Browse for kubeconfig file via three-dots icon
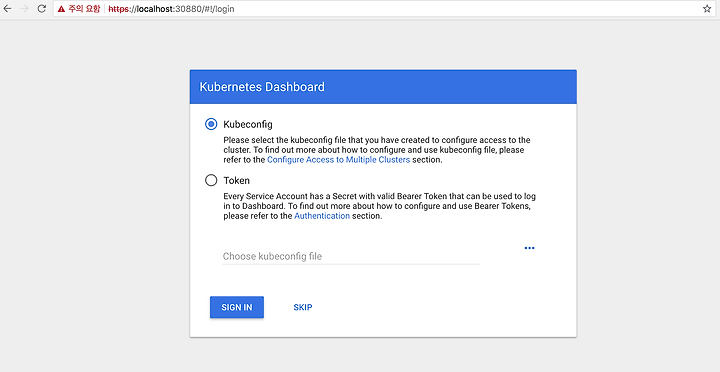 (x=529, y=248)
